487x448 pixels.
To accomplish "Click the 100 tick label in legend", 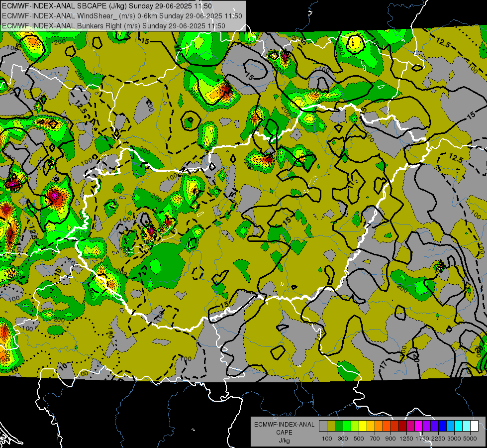I will [x=327, y=439].
